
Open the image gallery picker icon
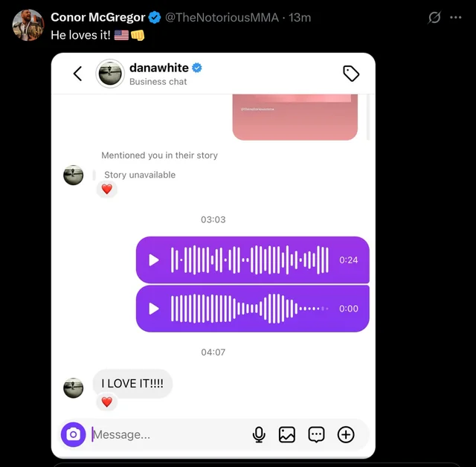pyautogui.click(x=287, y=434)
